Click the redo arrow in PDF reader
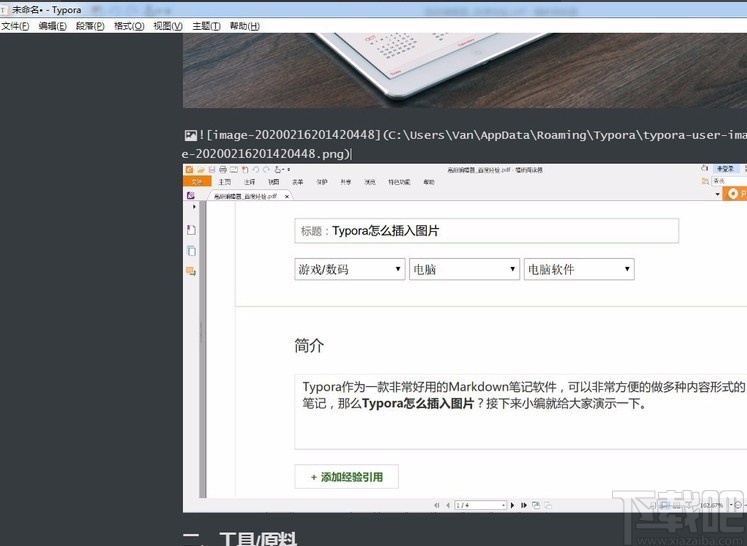Image resolution: width=747 pixels, height=546 pixels. (266, 169)
